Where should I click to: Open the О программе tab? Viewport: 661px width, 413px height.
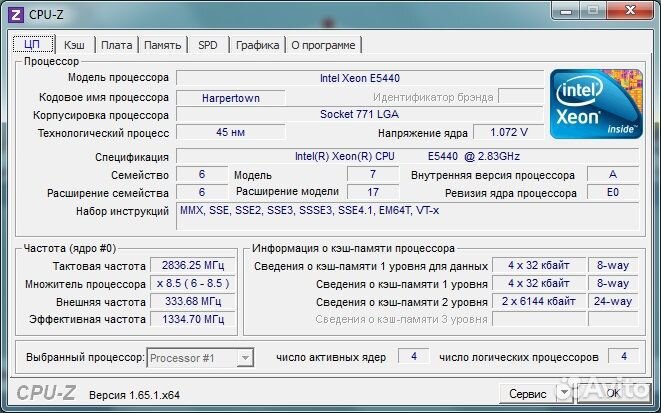(x=323, y=45)
